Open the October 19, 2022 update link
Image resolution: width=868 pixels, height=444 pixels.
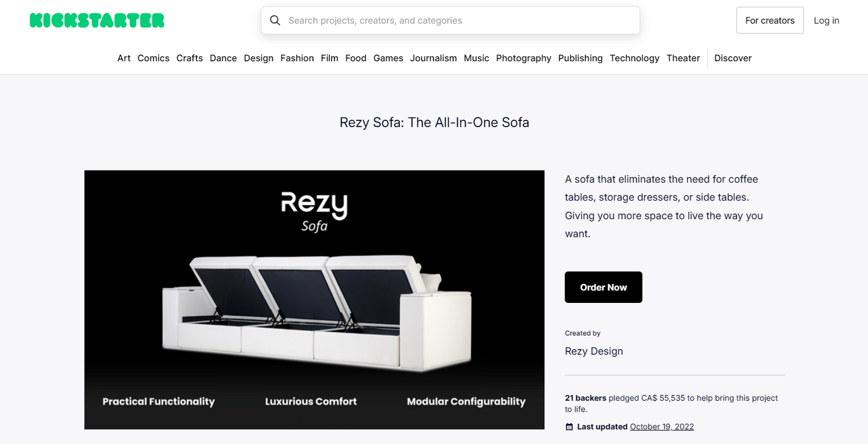662,427
